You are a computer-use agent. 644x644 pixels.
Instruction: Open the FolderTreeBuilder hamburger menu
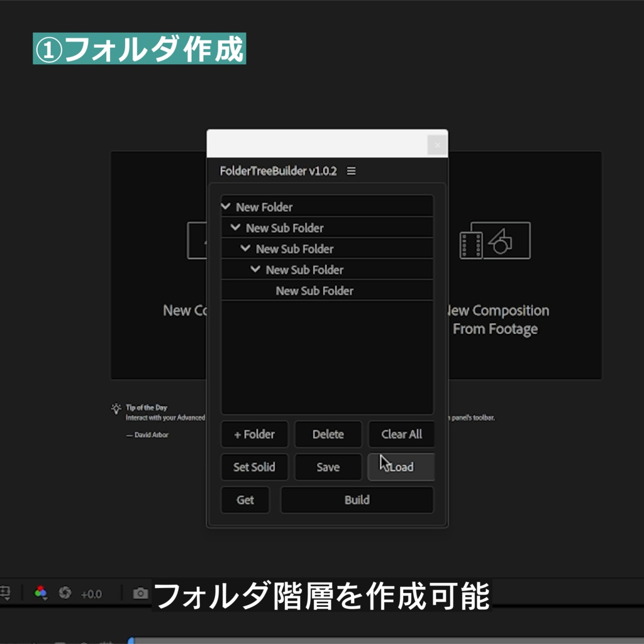pyautogui.click(x=352, y=170)
